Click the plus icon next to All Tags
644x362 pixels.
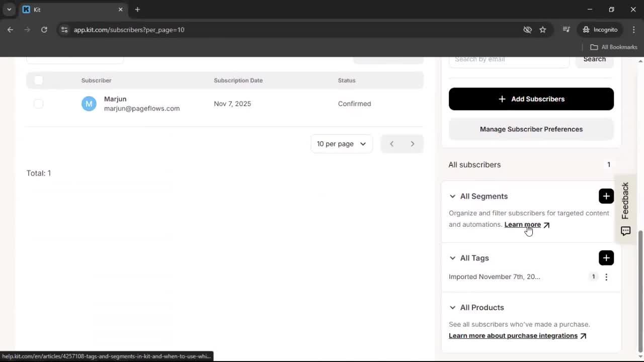click(x=606, y=257)
